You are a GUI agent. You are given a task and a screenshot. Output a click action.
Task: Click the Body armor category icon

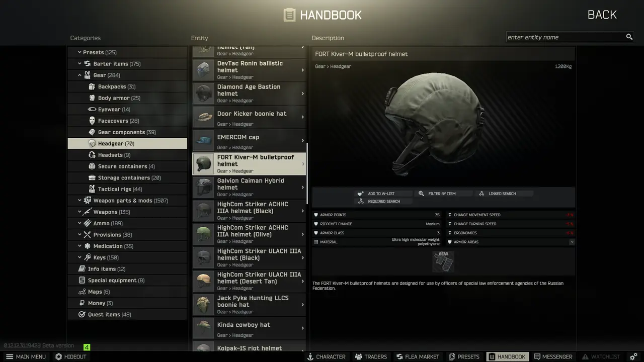click(x=92, y=98)
